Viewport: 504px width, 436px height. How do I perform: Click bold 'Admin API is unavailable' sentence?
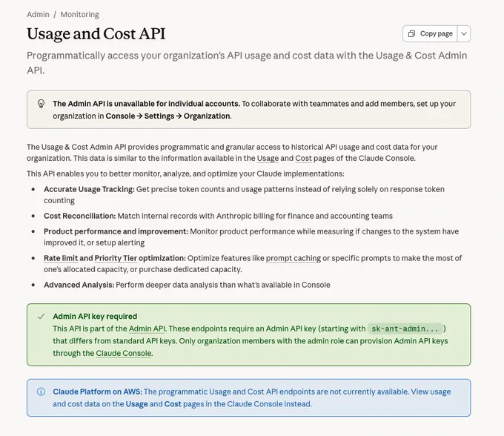tap(146, 104)
